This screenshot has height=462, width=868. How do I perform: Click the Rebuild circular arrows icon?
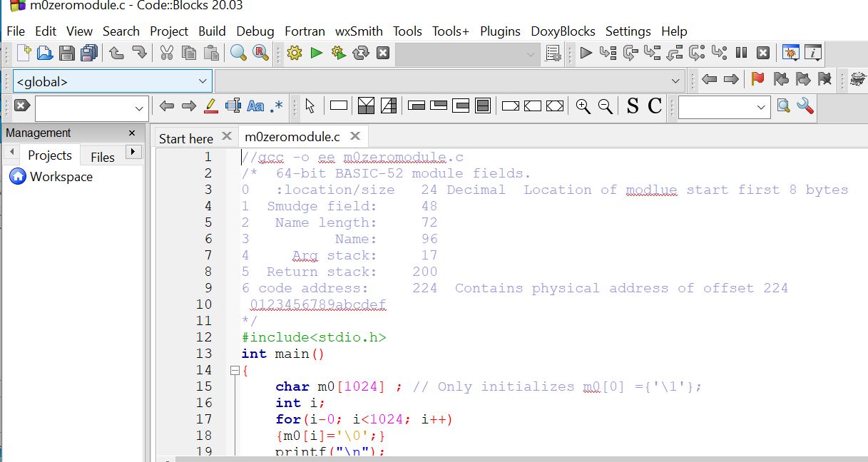361,53
